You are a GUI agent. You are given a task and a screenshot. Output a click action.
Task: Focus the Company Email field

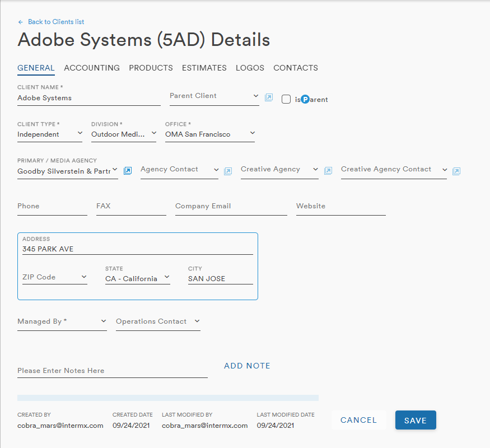[231, 207]
